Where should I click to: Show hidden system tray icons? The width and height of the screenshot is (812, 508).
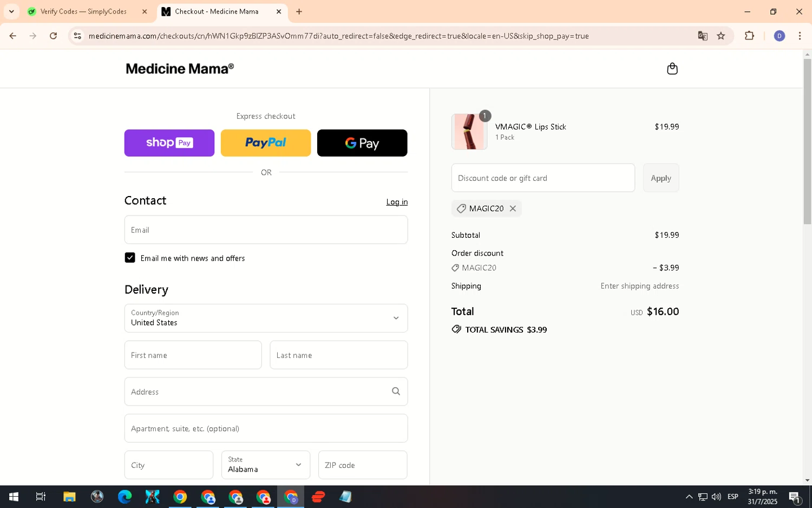(x=689, y=497)
